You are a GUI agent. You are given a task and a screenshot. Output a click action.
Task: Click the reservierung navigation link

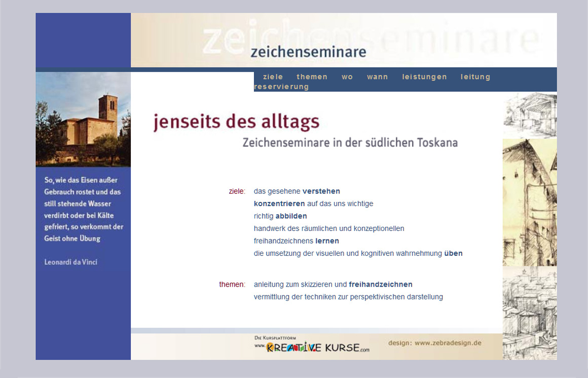(281, 87)
